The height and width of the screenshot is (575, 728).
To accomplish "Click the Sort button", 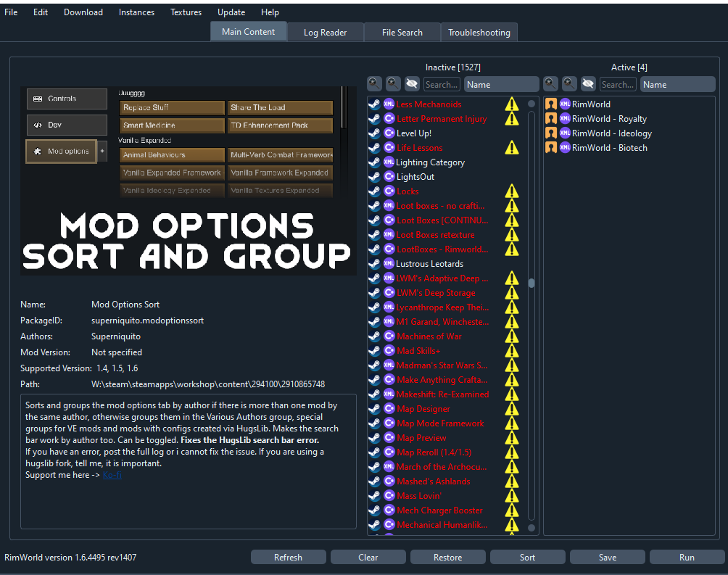I will coord(527,557).
